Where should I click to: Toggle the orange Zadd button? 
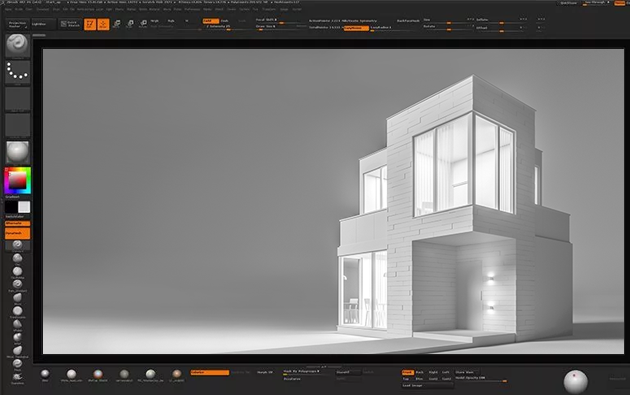tap(211, 20)
